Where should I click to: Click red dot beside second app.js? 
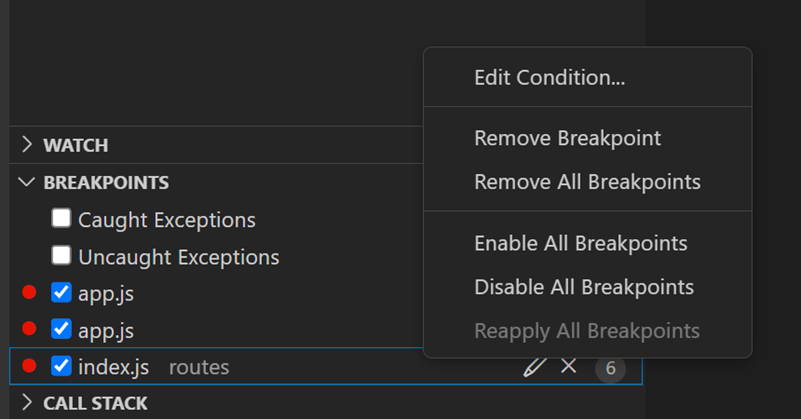pyautogui.click(x=29, y=330)
